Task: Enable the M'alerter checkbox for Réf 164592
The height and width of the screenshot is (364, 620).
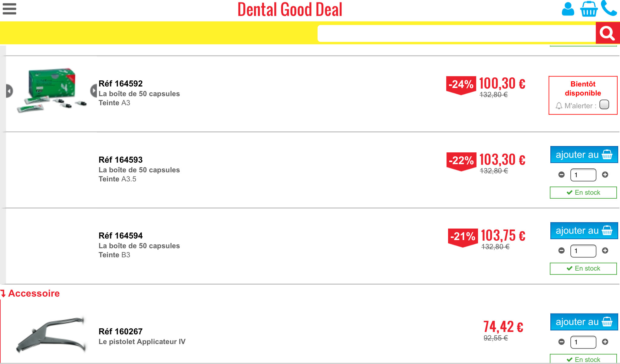Action: pos(604,105)
